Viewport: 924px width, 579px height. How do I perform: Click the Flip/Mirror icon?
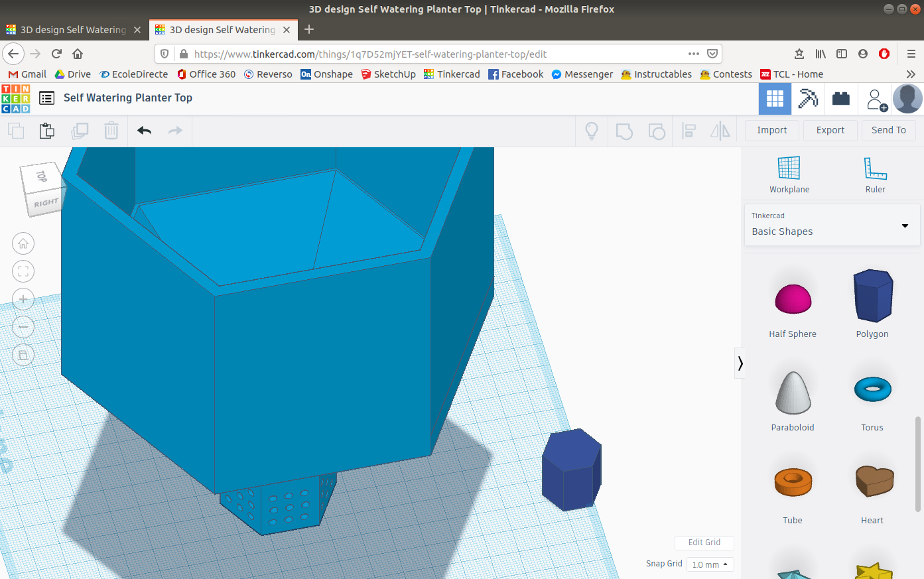pyautogui.click(x=720, y=131)
